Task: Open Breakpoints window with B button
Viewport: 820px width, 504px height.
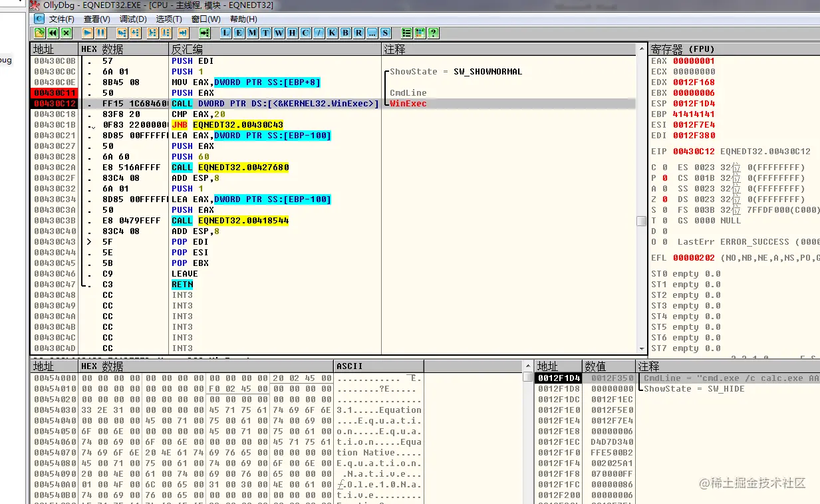Action: 345,33
